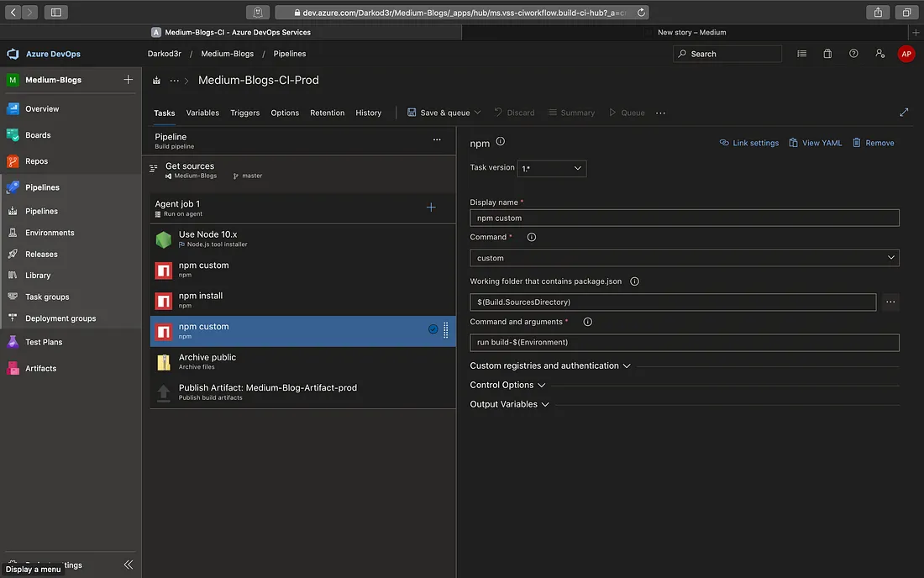Collapse the sidebar with the double chevron

click(x=129, y=565)
